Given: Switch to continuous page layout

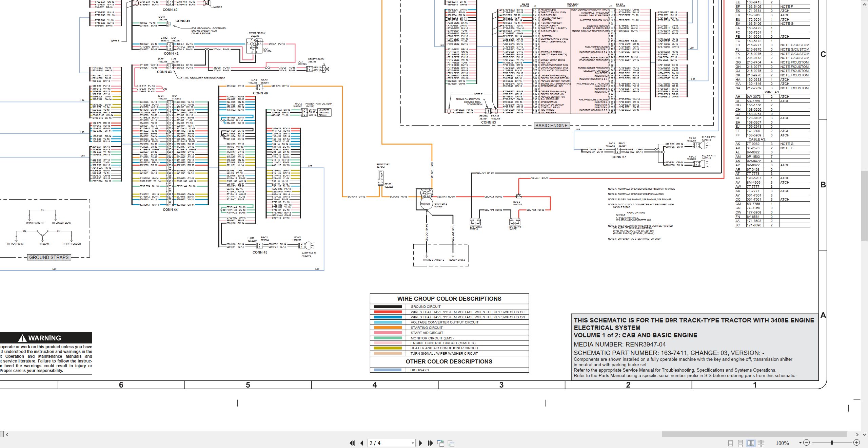Looking at the screenshot, I should (x=741, y=443).
